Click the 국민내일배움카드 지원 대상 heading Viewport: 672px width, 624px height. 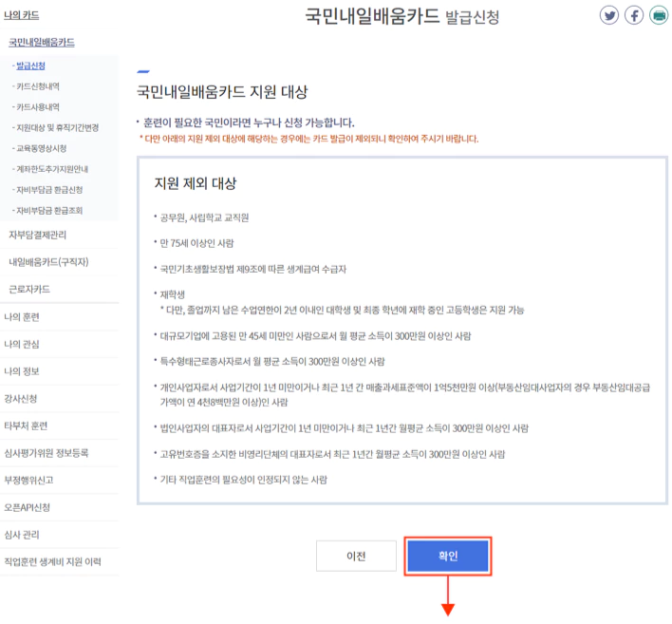pos(222,92)
